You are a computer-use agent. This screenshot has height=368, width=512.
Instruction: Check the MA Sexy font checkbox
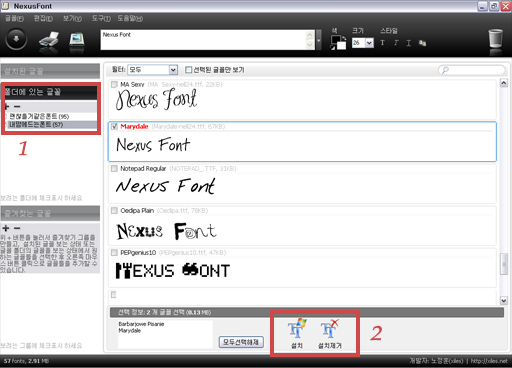click(114, 84)
